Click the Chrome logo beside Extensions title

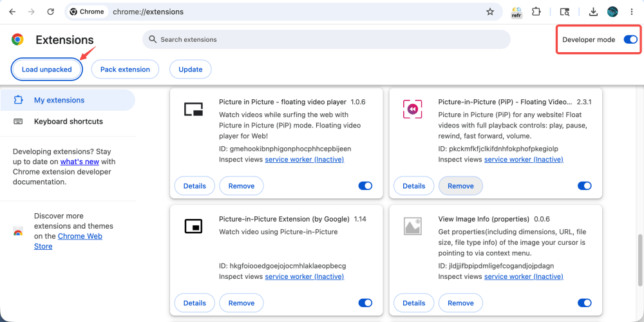pyautogui.click(x=17, y=39)
